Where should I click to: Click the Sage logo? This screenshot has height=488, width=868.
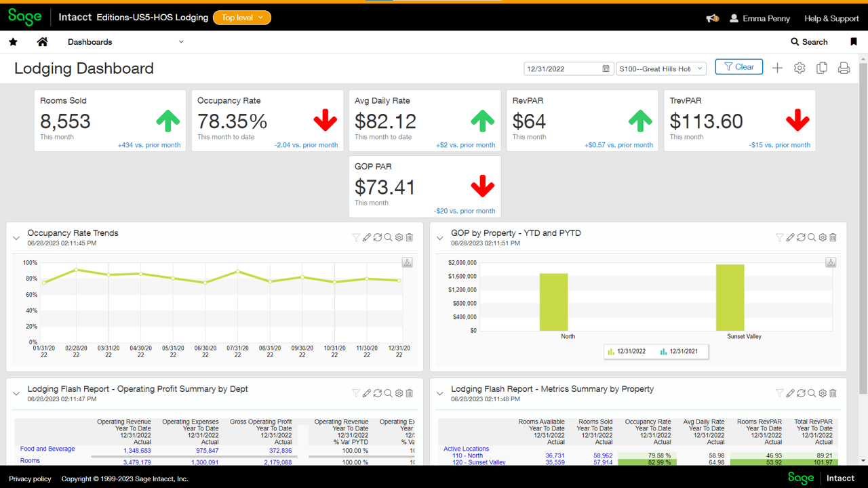[24, 17]
